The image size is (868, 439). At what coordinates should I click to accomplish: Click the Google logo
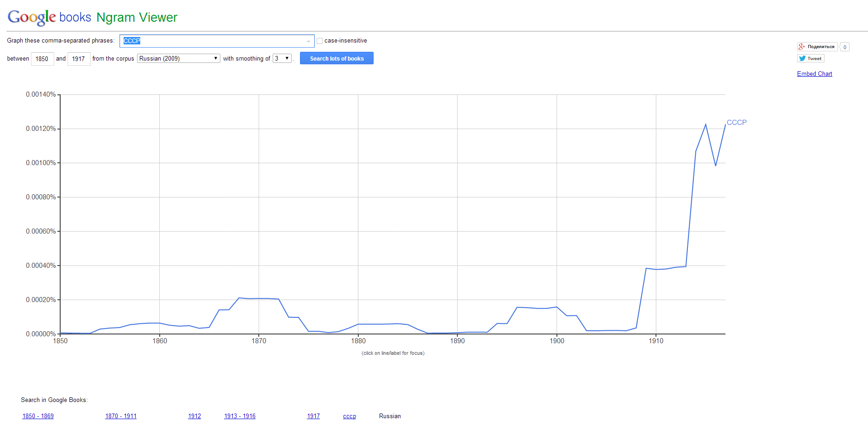coord(31,17)
